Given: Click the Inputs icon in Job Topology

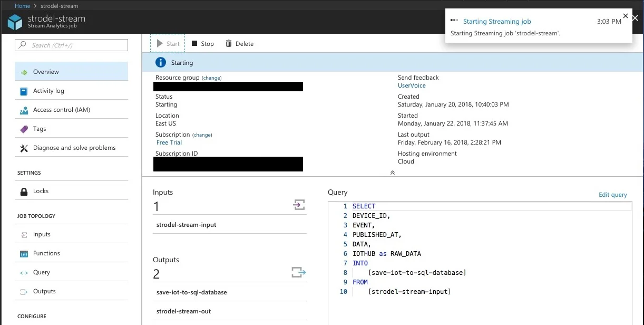Looking at the screenshot, I should click(24, 235).
